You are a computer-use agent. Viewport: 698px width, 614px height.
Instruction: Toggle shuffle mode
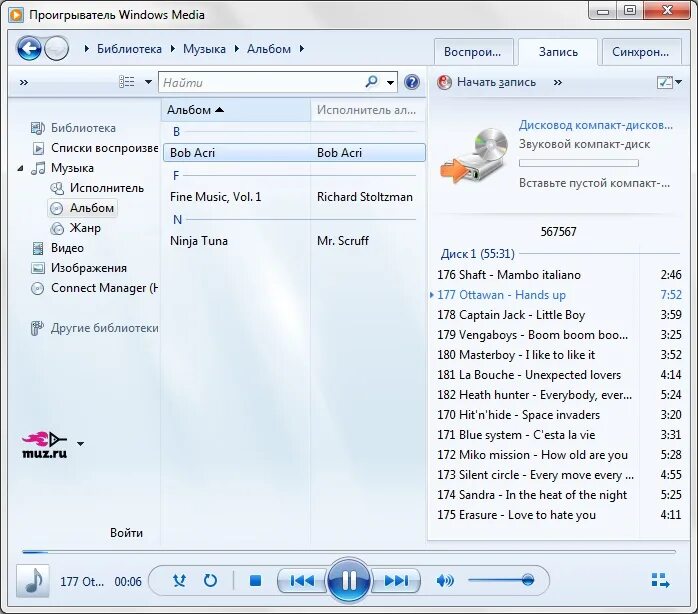(179, 581)
